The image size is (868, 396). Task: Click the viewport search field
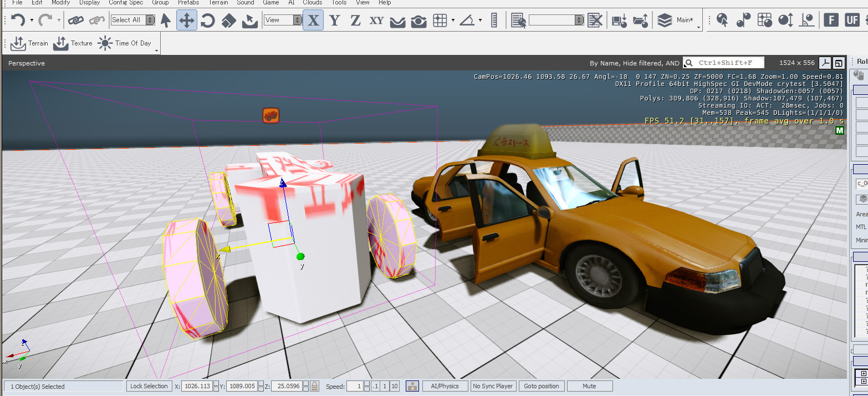[723, 63]
